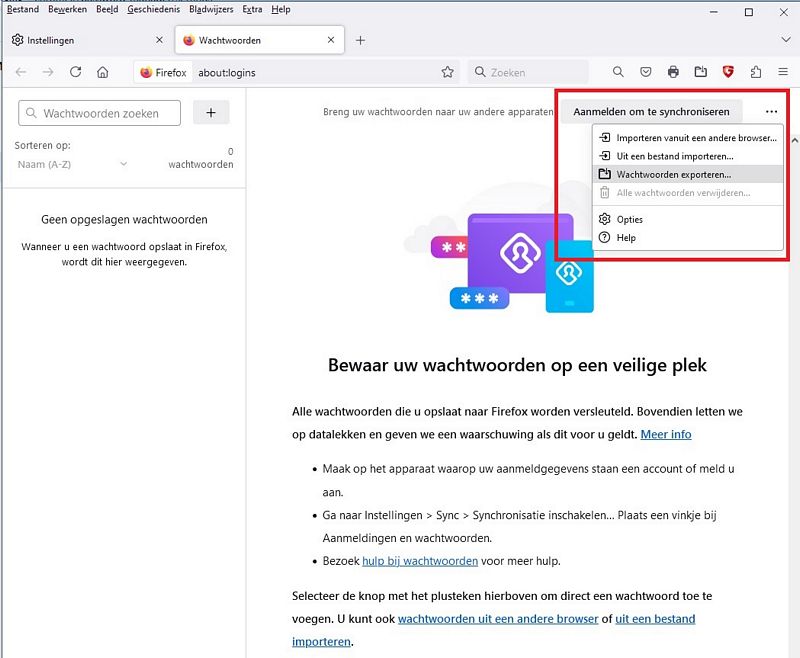Screen dimensions: 800x658
Task: Click the magnifier icon in the toolbar
Action: tap(618, 72)
